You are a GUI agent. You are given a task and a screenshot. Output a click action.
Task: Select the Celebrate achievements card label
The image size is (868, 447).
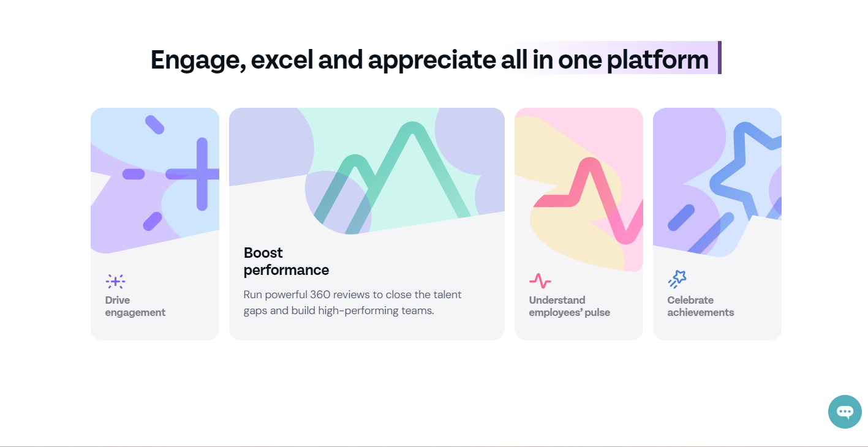[701, 306]
